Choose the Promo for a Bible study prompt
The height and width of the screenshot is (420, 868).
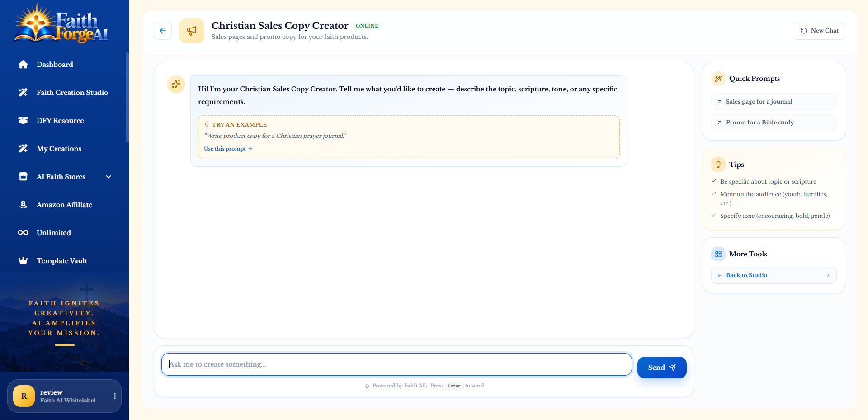(774, 123)
